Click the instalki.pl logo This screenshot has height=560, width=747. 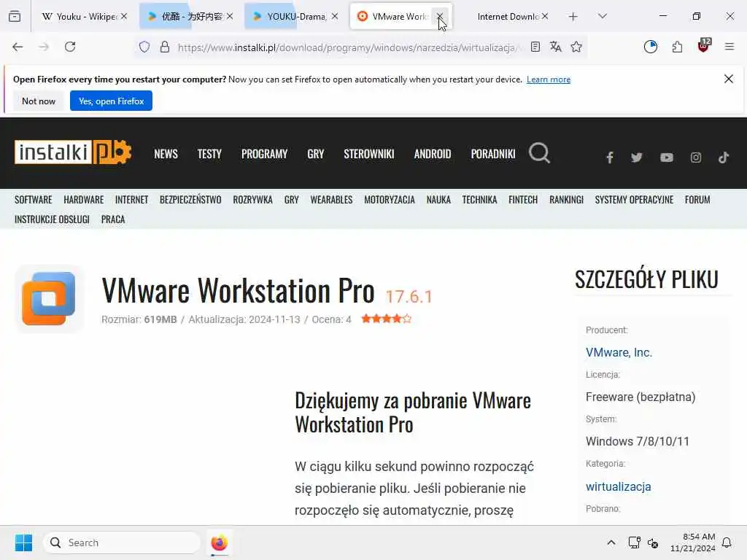pyautogui.click(x=73, y=152)
